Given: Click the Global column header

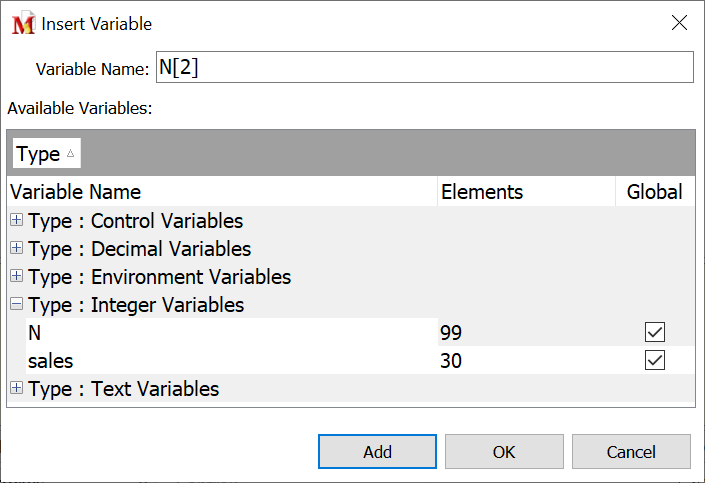Looking at the screenshot, I should click(x=654, y=192).
